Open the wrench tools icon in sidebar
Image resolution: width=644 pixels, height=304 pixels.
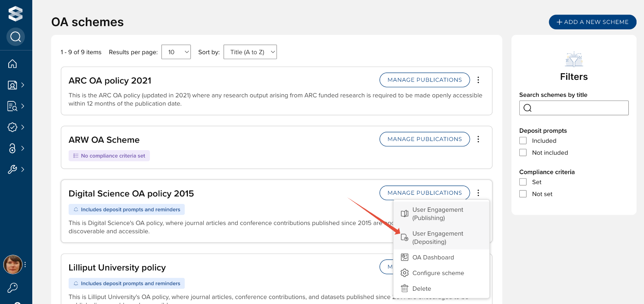click(12, 169)
